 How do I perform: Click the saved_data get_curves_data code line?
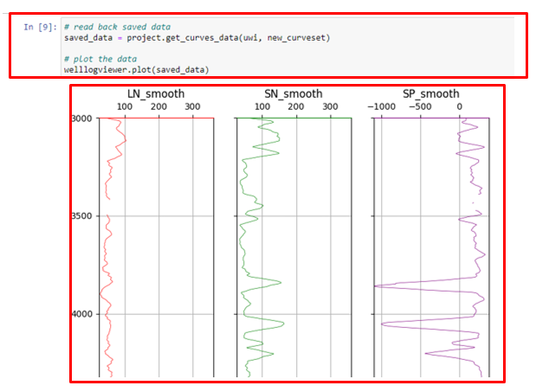(197, 38)
